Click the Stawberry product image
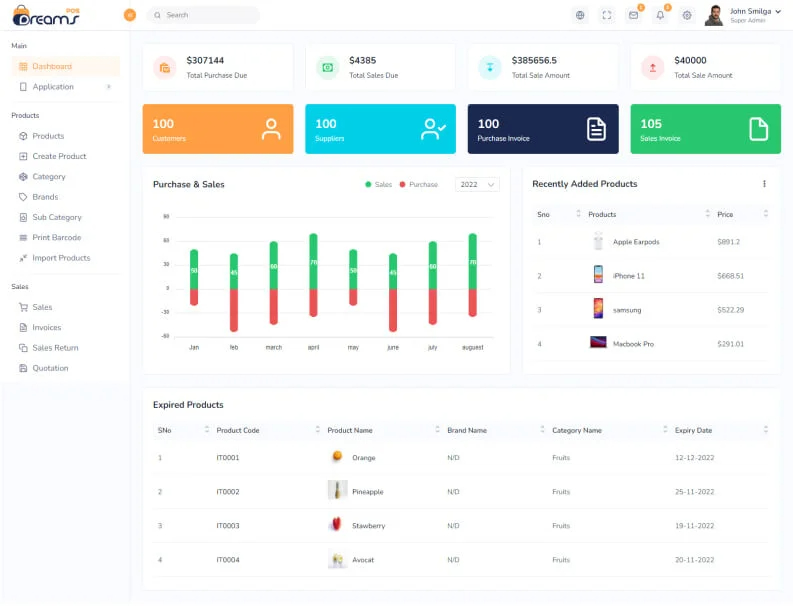 coord(337,525)
